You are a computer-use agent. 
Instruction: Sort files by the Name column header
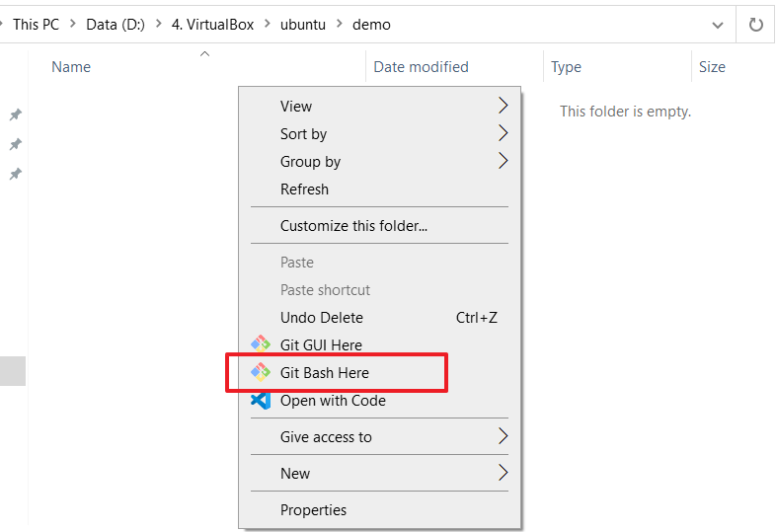coord(71,67)
